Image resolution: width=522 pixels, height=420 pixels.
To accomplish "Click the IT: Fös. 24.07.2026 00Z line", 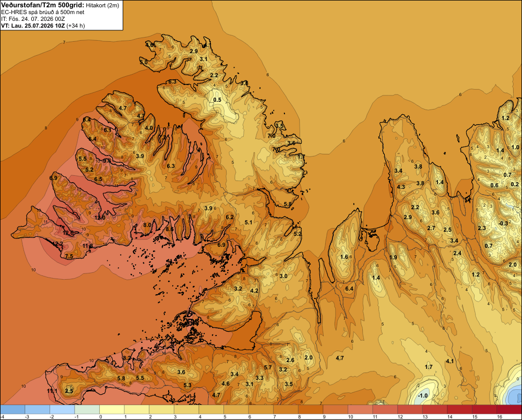I will (x=33, y=19).
